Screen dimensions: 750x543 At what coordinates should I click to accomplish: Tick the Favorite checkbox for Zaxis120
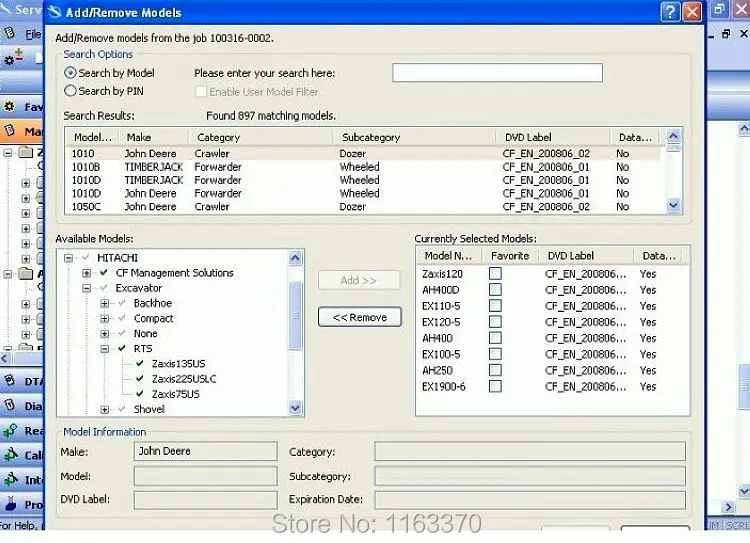(x=495, y=274)
